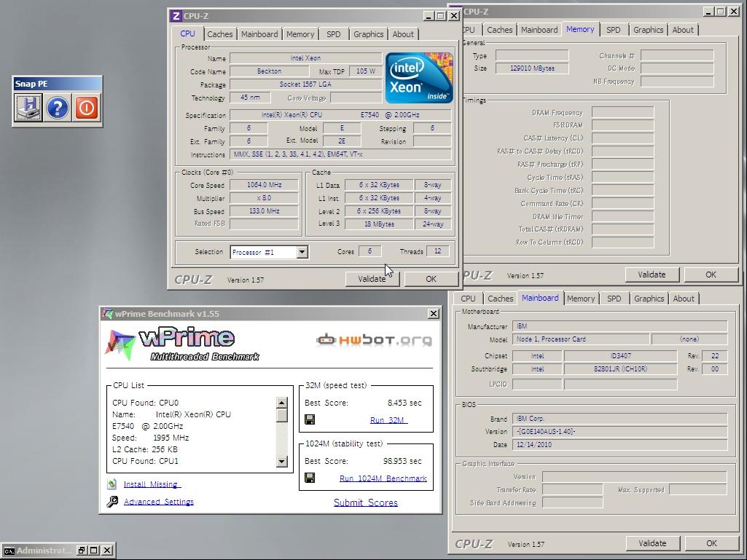The width and height of the screenshot is (747, 560).
Task: Click '98.953 sec' best score value
Action: tap(402, 461)
